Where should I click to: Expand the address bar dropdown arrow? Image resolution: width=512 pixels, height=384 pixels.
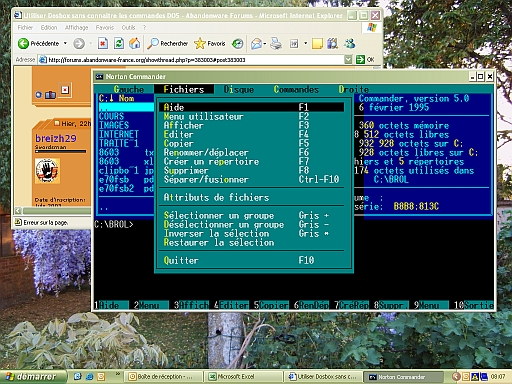coord(348,60)
